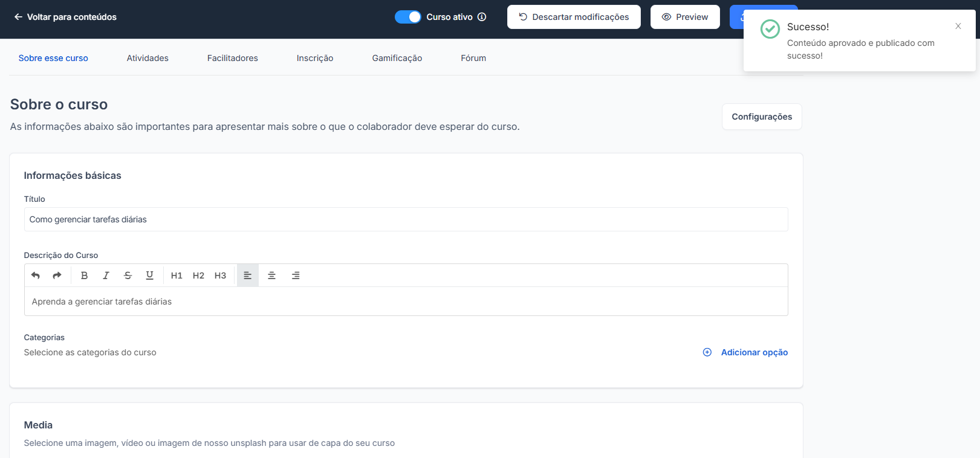Apply H2 heading style

click(x=198, y=276)
